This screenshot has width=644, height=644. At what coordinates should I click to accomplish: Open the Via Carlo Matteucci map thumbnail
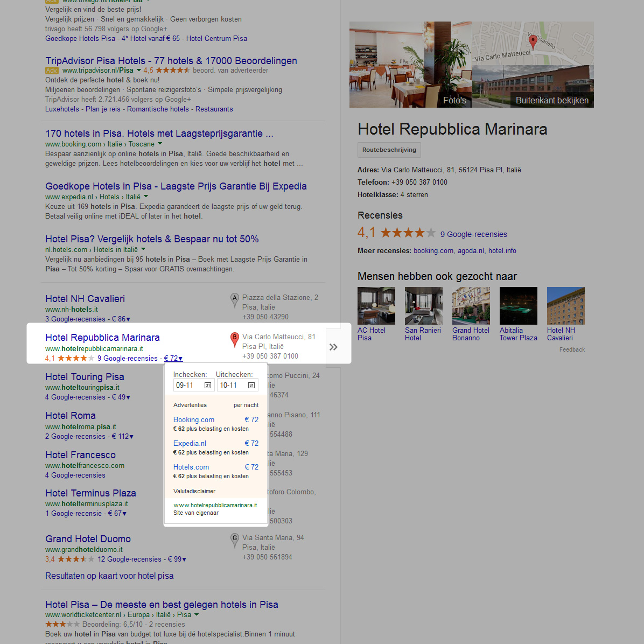[x=533, y=43]
